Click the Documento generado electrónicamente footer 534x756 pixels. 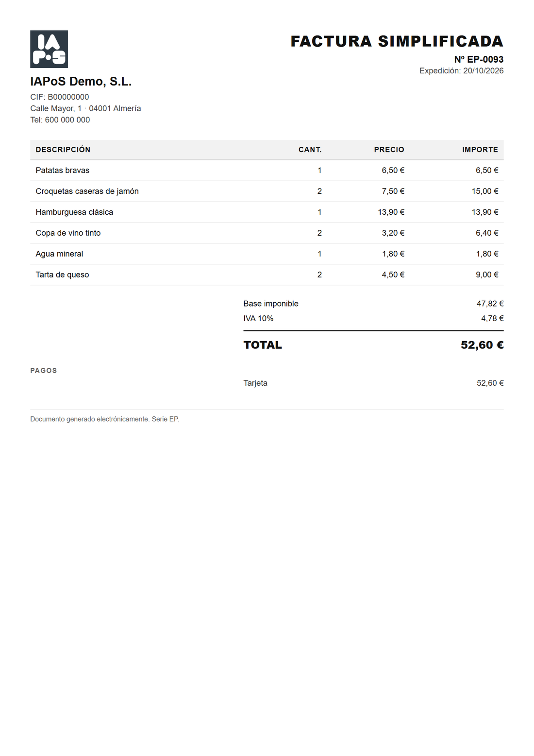point(105,419)
